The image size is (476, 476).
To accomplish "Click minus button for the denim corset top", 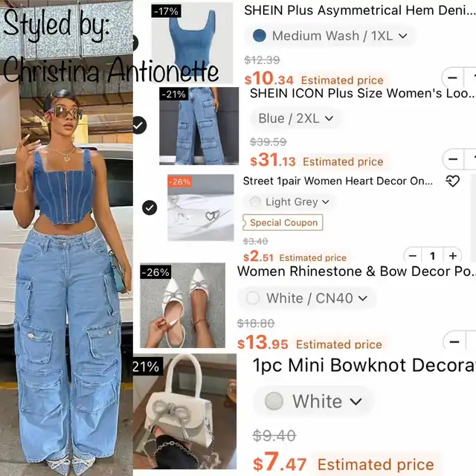I will [x=452, y=77].
